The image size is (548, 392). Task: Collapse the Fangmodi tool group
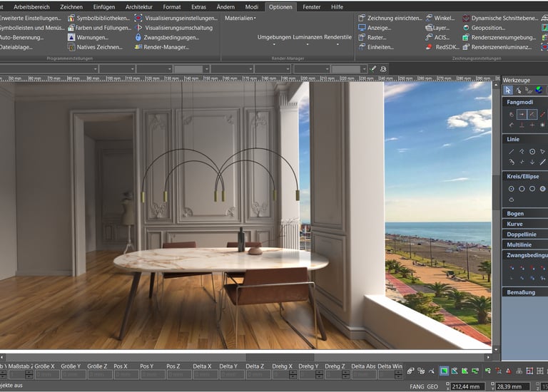click(x=525, y=102)
